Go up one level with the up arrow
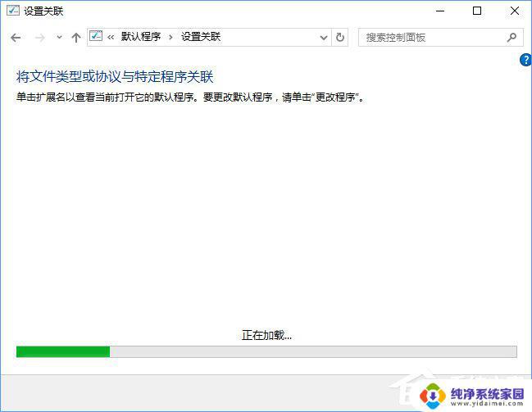532x412 pixels. [x=76, y=38]
